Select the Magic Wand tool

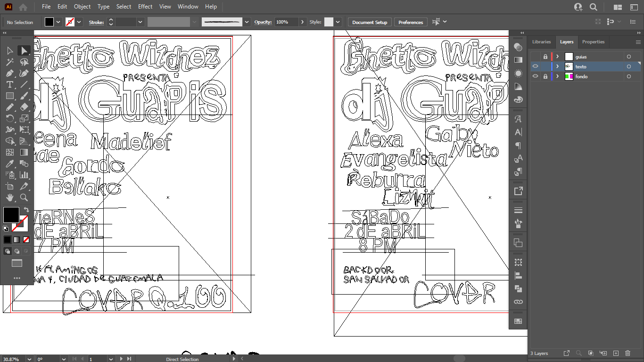pos(9,62)
